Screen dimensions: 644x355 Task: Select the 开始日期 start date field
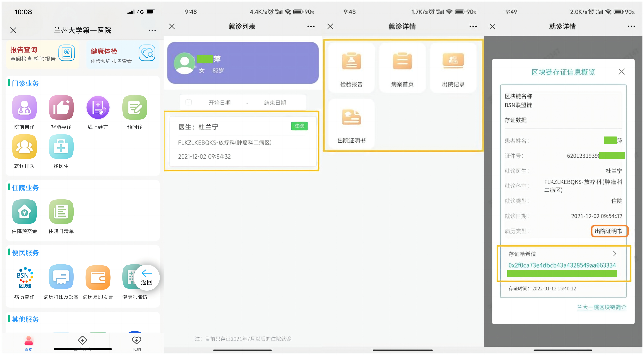(x=219, y=103)
